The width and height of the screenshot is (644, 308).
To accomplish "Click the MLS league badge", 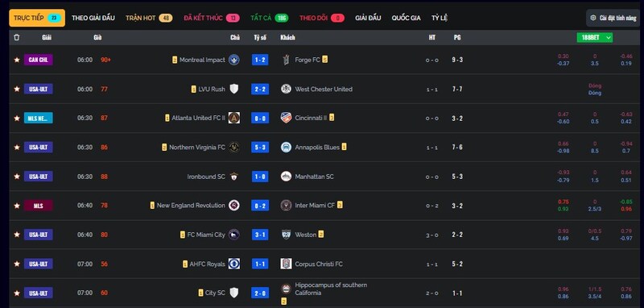I will [x=38, y=206].
